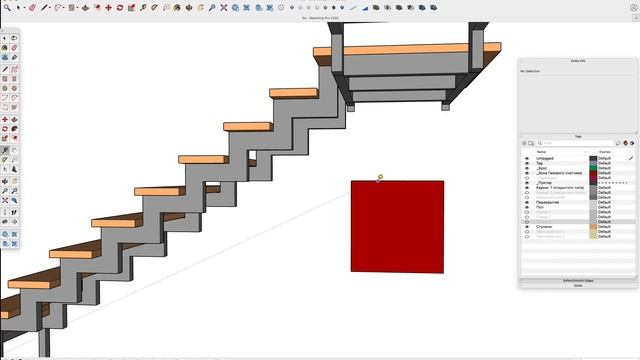Activate the Walk tool in left toolbar
Image resolution: width=640 pixels, height=360 pixels.
(x=14, y=212)
